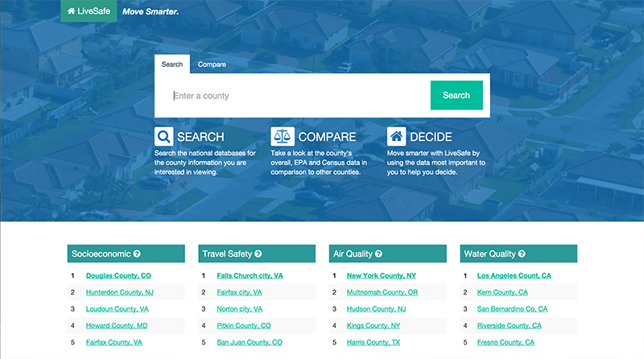The width and height of the screenshot is (644, 359).
Task: Open Hunterdon County, NJ link
Action: click(119, 292)
